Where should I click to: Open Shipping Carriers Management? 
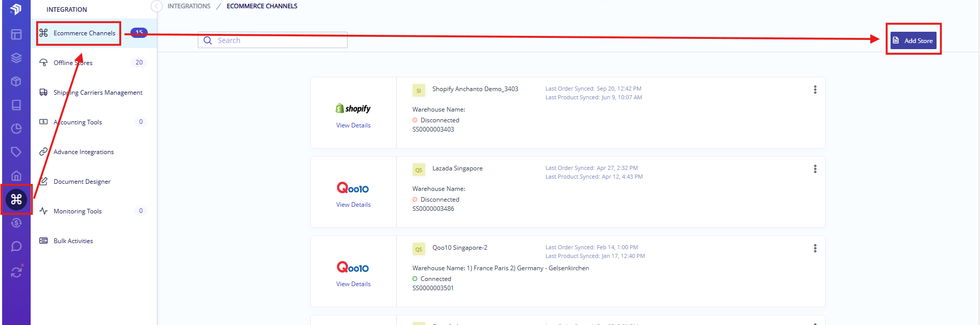94,93
